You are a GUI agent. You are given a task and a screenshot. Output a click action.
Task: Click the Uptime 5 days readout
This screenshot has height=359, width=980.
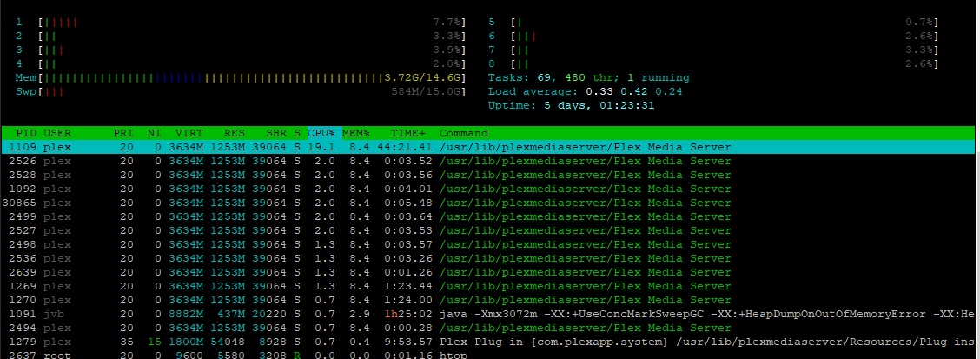point(572,105)
